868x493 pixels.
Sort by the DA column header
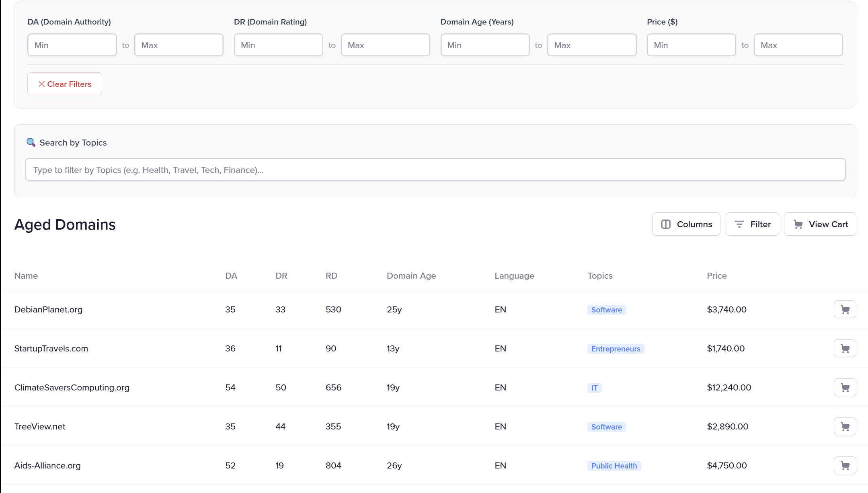tap(231, 276)
